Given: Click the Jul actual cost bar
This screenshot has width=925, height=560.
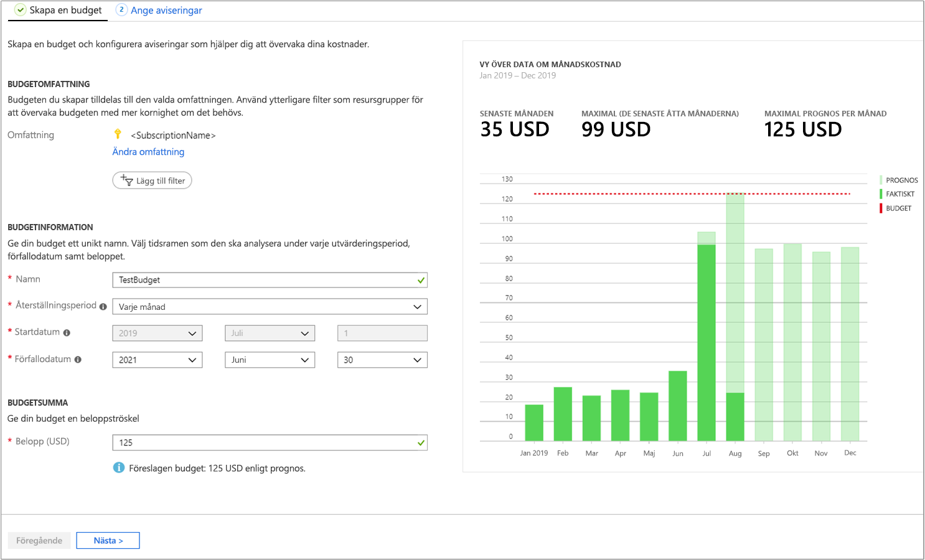Looking at the screenshot, I should [707, 343].
